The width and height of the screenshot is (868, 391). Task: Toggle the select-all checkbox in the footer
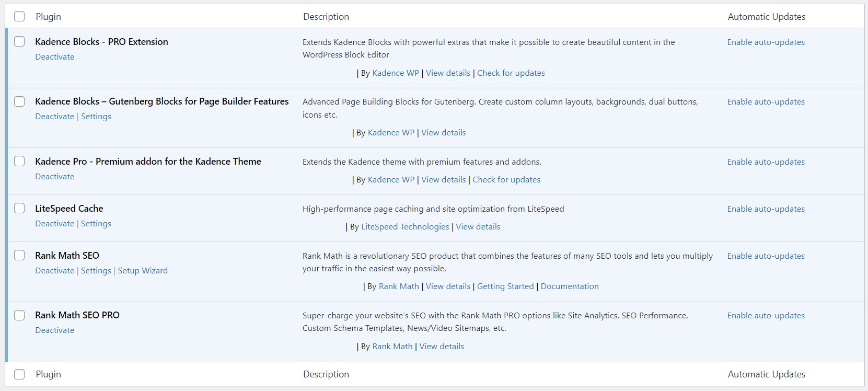[19, 374]
